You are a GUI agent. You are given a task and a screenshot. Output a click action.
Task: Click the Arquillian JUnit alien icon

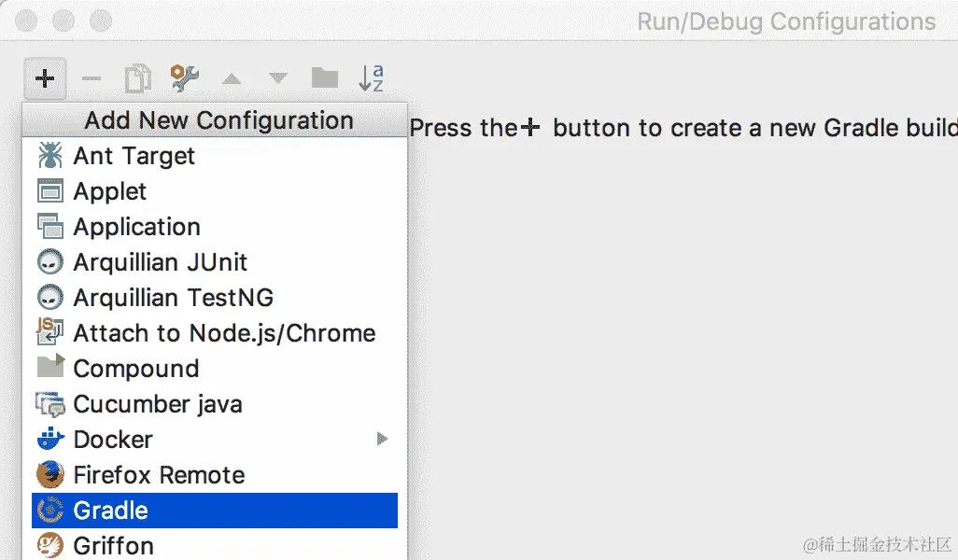click(x=50, y=262)
